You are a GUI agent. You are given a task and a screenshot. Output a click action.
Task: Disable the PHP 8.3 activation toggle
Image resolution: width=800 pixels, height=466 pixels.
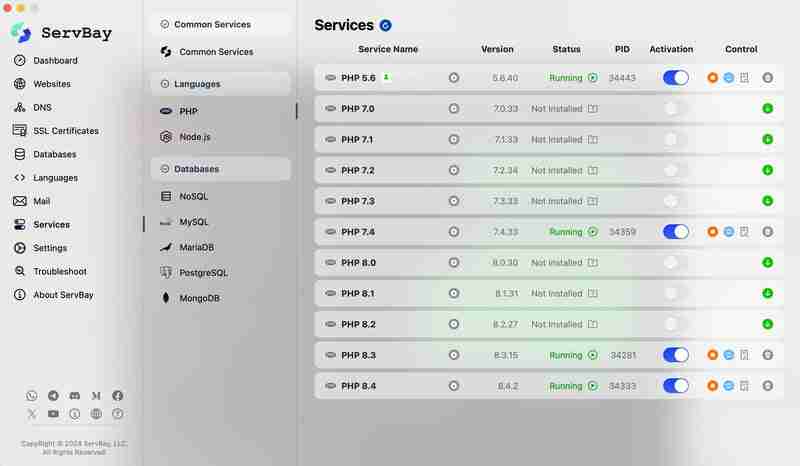[x=676, y=355]
